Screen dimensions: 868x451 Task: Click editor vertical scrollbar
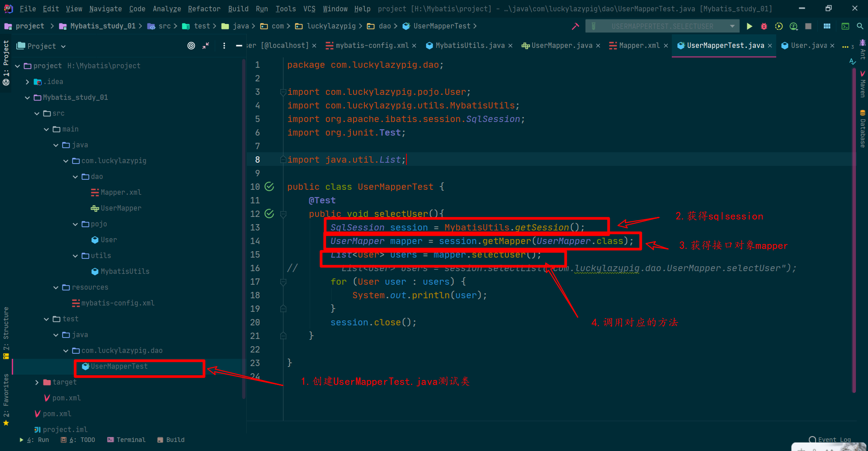[x=854, y=230]
